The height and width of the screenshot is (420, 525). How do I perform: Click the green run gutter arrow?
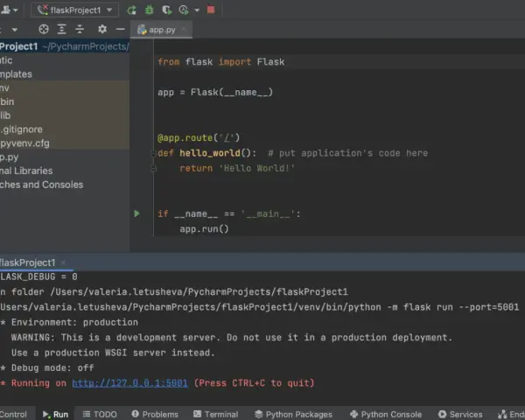click(x=137, y=213)
